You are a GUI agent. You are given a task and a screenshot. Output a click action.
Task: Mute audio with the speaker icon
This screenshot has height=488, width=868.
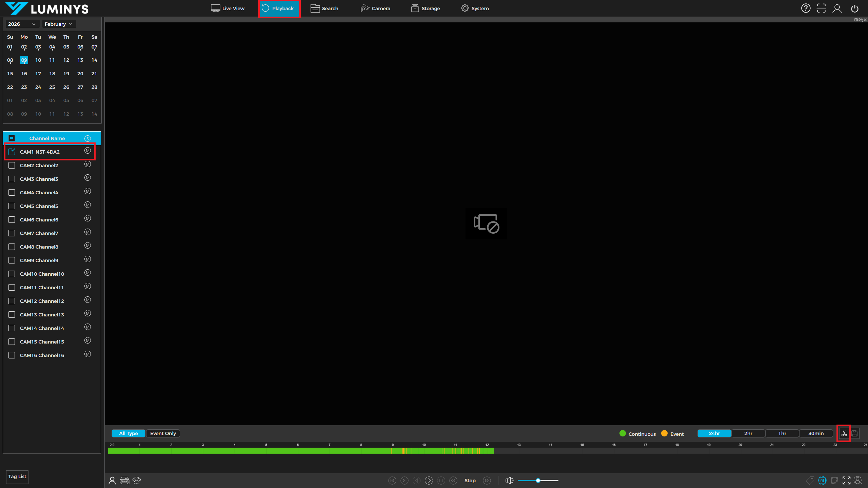(x=509, y=481)
